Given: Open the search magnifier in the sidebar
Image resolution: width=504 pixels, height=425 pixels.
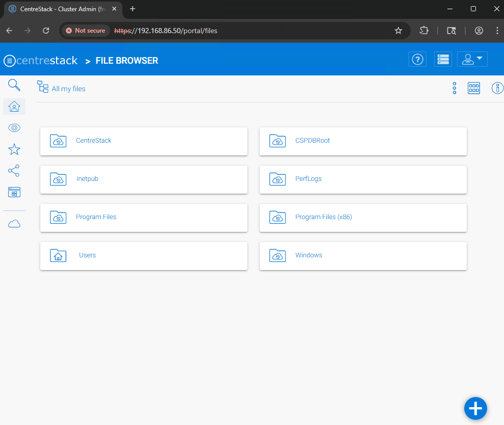Looking at the screenshot, I should point(14,85).
